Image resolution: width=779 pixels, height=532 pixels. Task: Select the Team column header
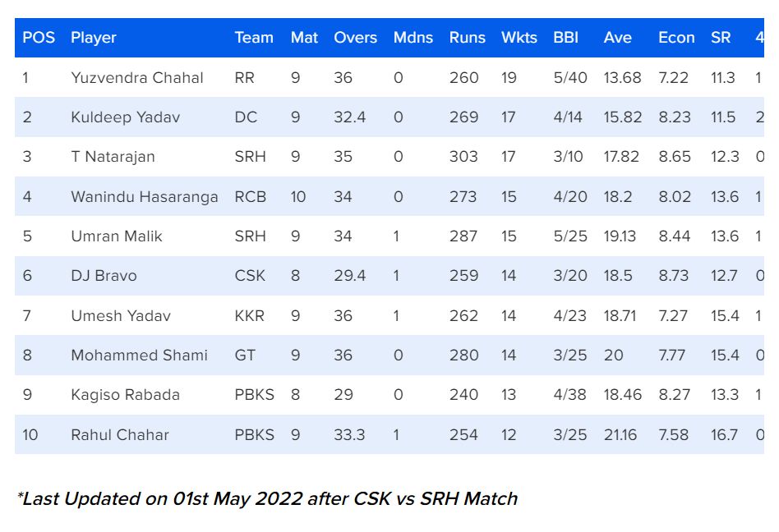pos(254,38)
